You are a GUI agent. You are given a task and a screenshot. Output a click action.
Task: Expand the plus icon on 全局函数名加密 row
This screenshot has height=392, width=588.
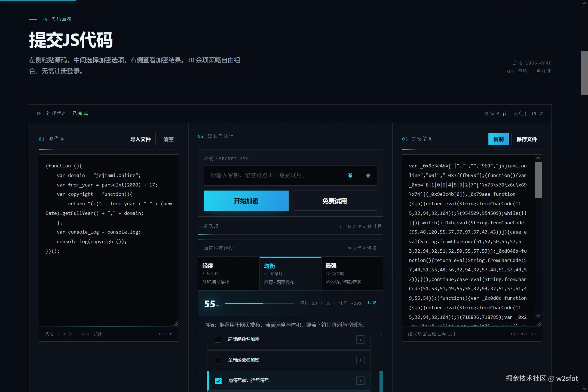click(360, 360)
